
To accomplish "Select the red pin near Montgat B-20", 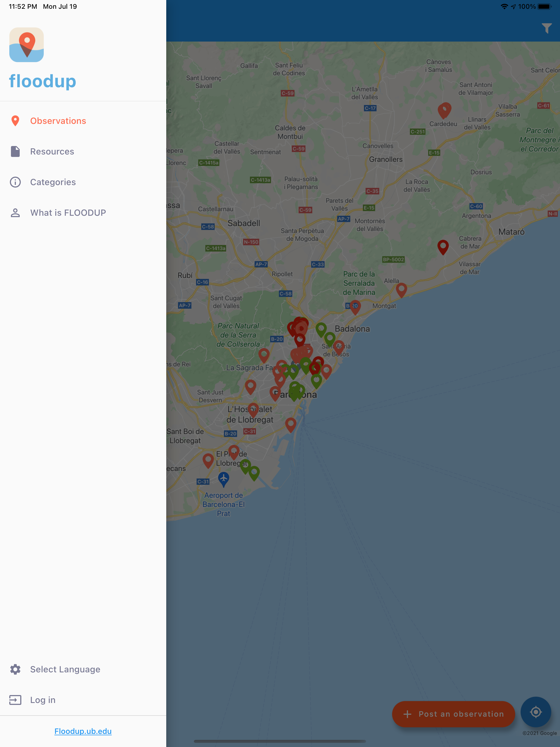I will [x=355, y=307].
